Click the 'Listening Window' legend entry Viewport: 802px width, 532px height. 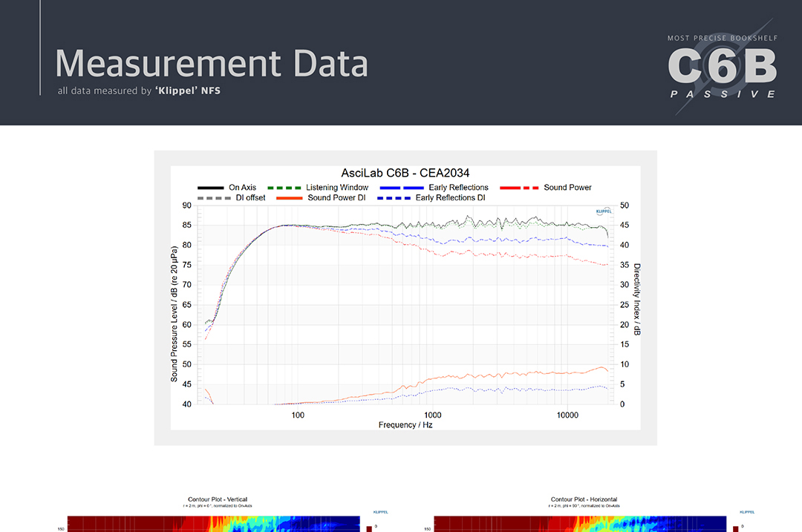point(318,188)
